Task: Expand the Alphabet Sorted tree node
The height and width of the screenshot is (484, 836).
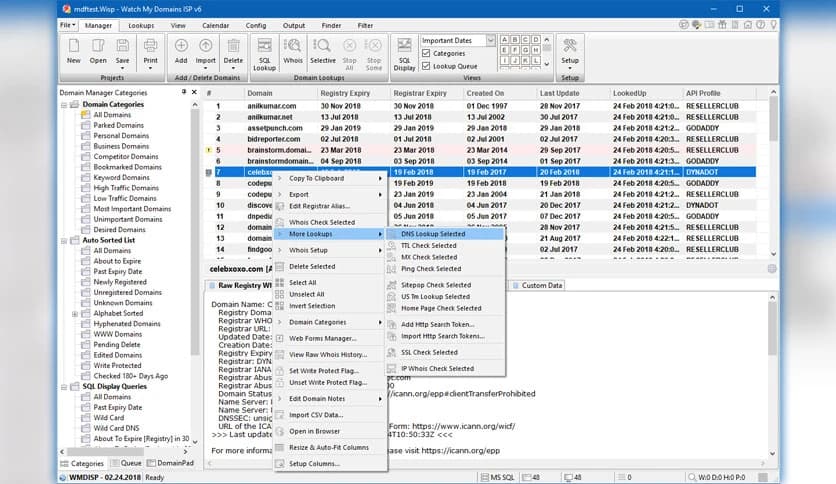Action: (75, 313)
